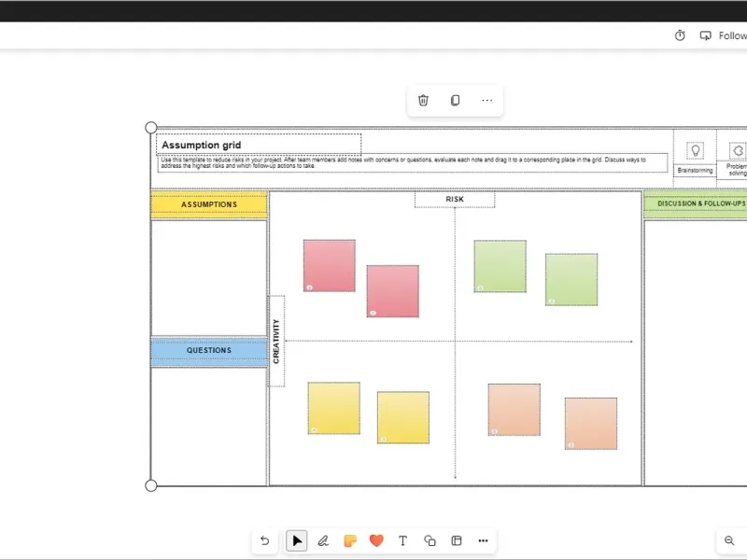This screenshot has width=747, height=560.
Task: Select the Problem solving puzzle icon
Action: [738, 151]
